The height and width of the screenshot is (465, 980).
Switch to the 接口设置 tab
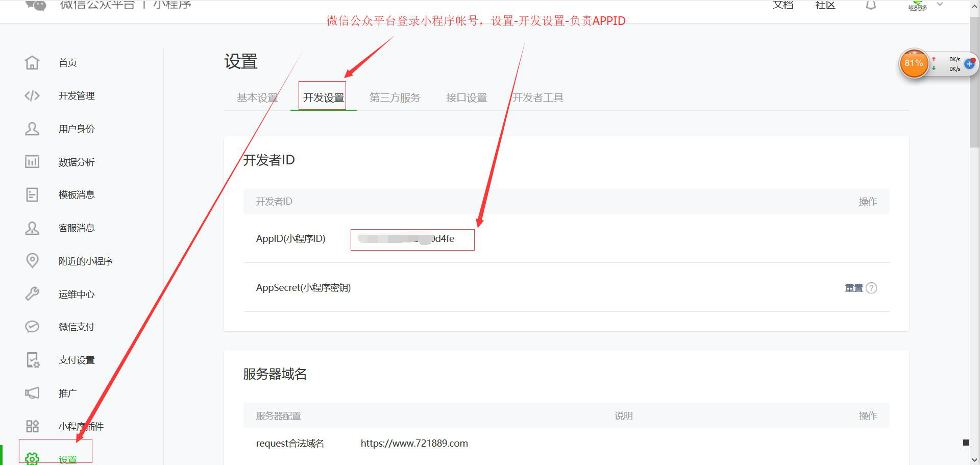[x=467, y=97]
